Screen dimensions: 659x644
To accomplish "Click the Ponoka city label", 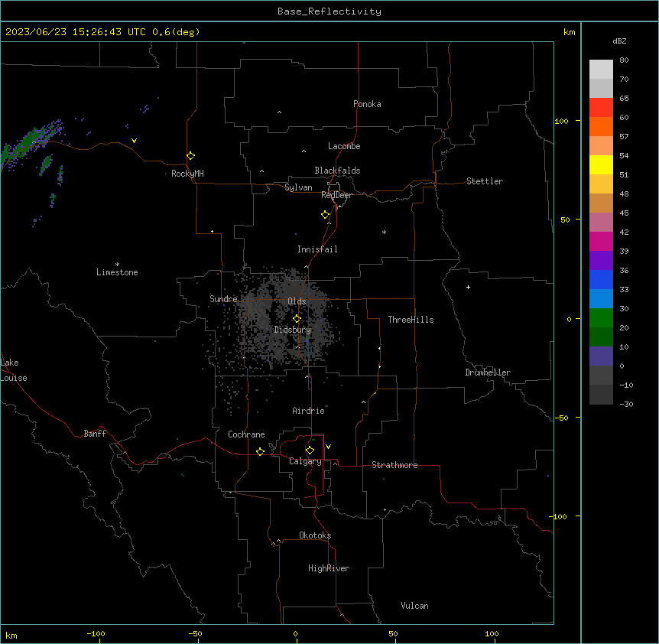I will point(367,104).
